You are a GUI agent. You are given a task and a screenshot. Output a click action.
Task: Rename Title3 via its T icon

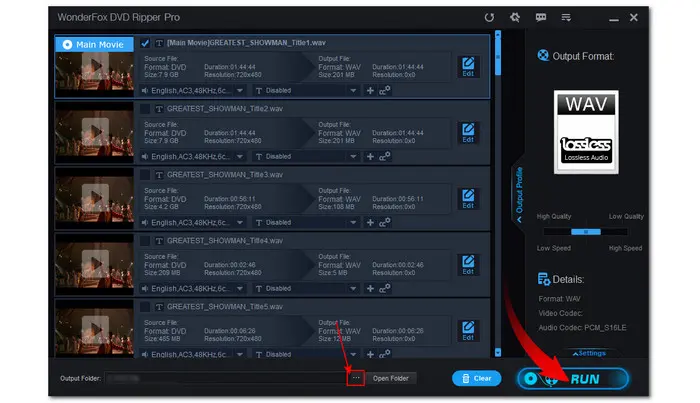(159, 175)
